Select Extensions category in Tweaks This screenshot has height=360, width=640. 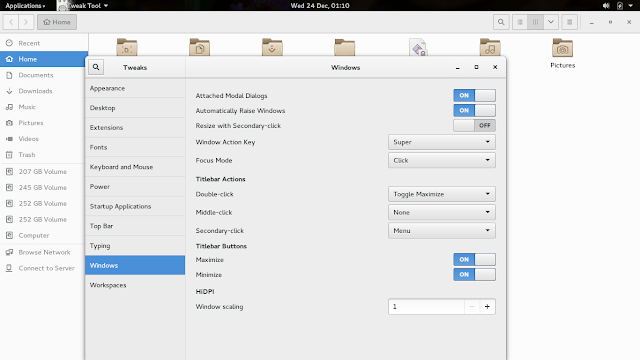(x=135, y=127)
